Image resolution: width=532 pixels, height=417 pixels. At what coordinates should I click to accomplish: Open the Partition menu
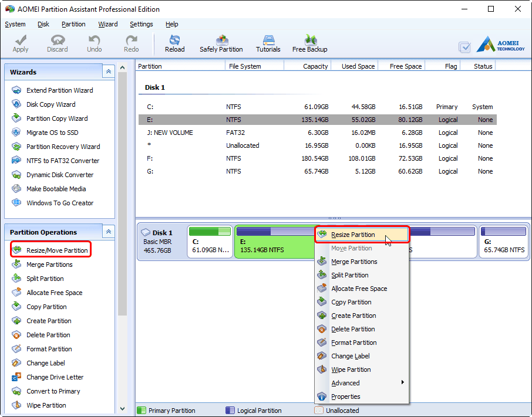[73, 24]
